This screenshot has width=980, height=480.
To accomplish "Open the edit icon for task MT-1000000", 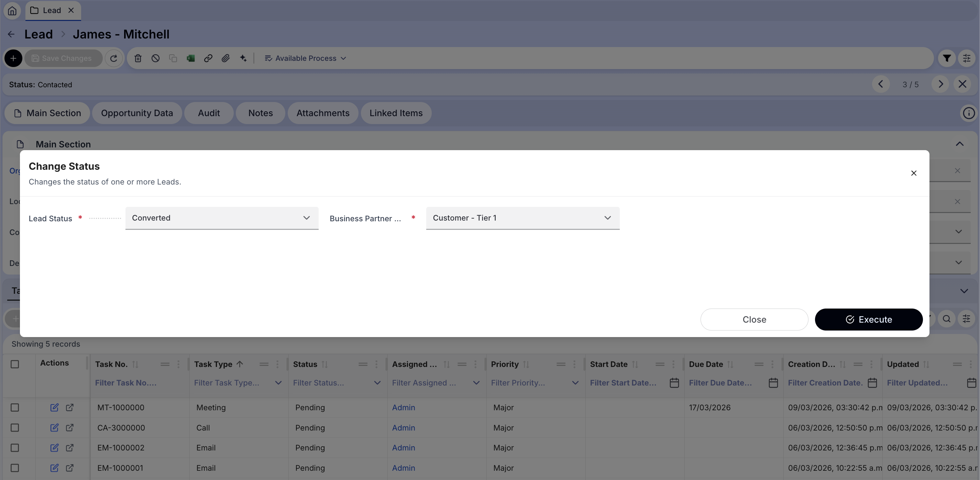I will pos(54,408).
